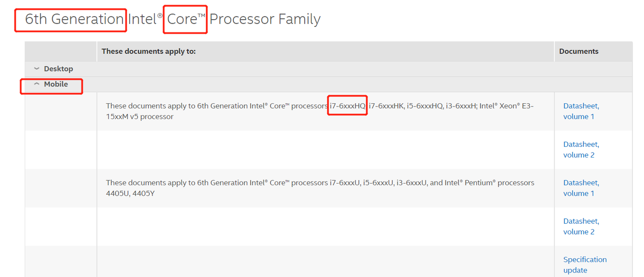
Task: Click the "i7-6xxxHQ" text in the first row
Action: click(347, 106)
